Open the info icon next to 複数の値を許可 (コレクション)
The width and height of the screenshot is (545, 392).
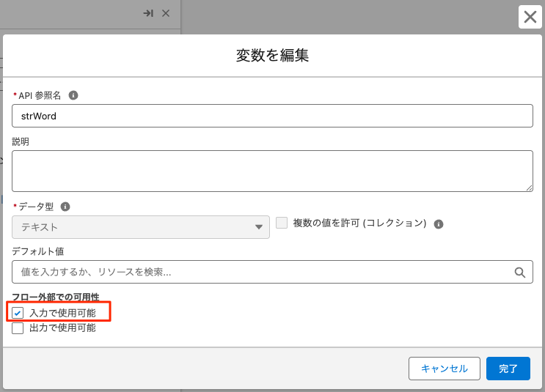pyautogui.click(x=439, y=223)
